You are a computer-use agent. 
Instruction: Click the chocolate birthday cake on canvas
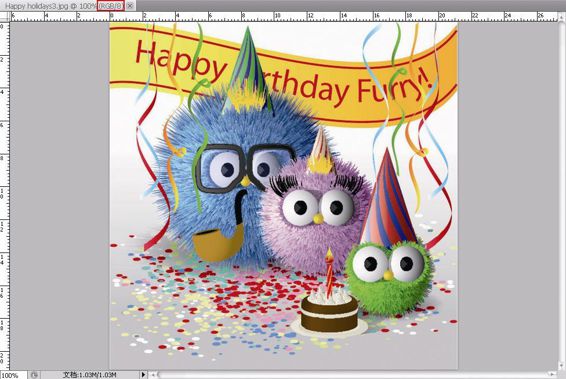coord(329,310)
